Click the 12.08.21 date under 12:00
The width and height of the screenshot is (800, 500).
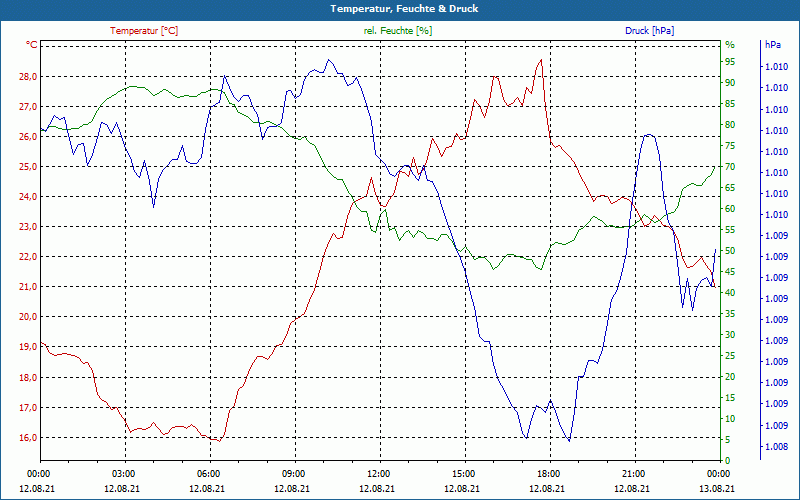pyautogui.click(x=377, y=489)
